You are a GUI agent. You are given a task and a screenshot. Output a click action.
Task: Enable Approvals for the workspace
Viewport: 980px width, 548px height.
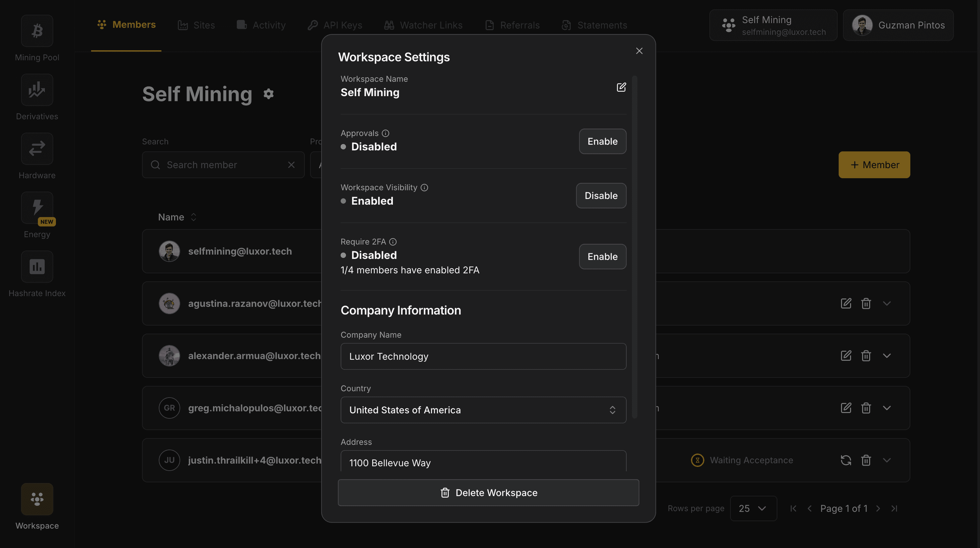(602, 141)
